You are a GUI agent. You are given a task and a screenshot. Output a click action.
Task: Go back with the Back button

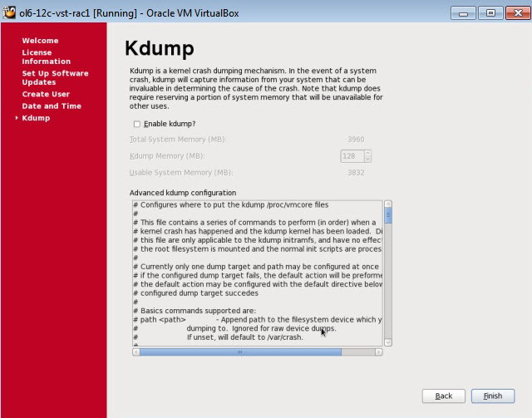(x=443, y=396)
